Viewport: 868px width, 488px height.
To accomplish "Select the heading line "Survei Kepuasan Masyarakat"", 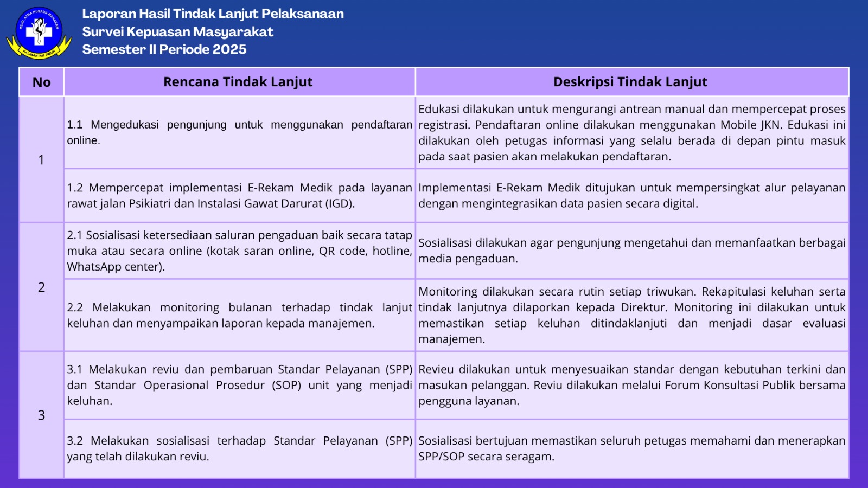I will tap(178, 32).
